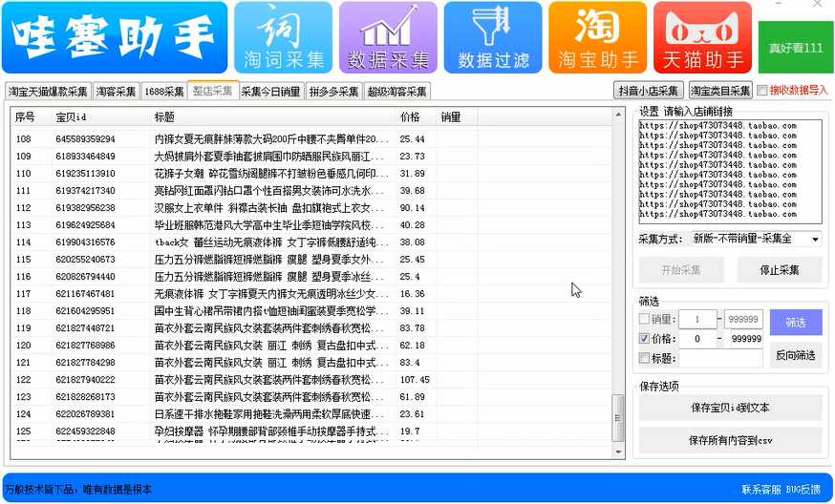Sort by the 销量 column header
835x504 pixels.
coord(457,117)
